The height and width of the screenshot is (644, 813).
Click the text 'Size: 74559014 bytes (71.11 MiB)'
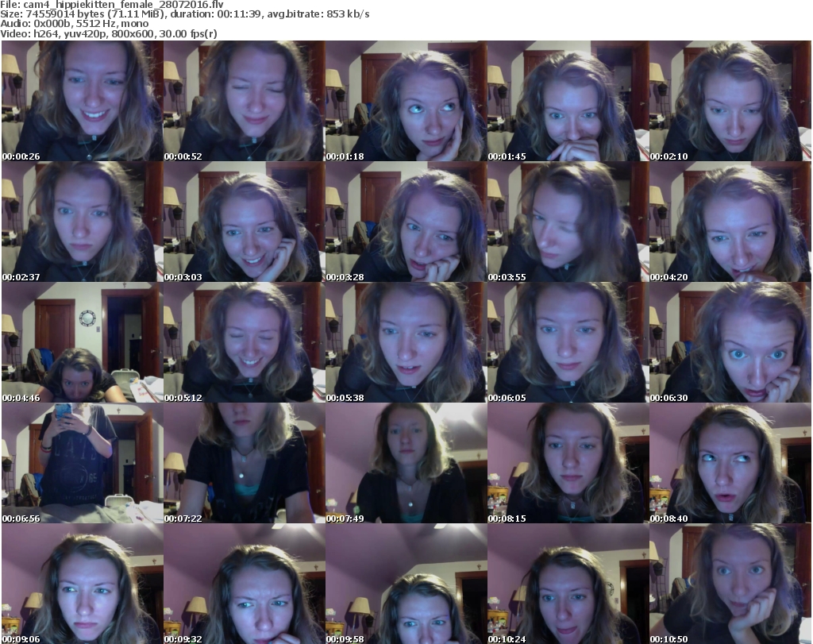click(82, 14)
